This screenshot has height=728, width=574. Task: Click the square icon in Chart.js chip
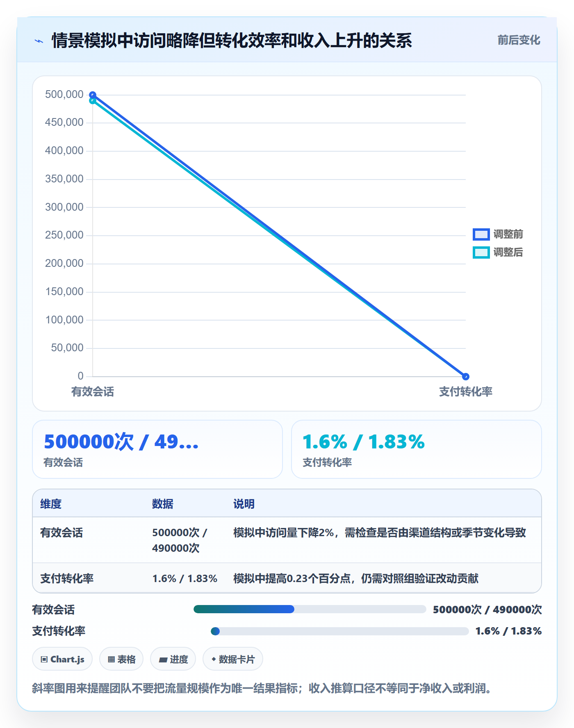point(44,660)
